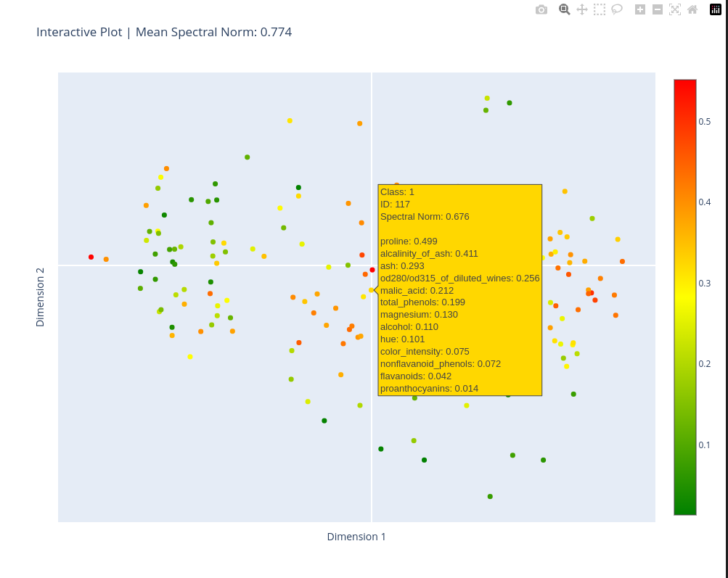This screenshot has height=578, width=728.
Task: Select the leftmost bright red data point
Action: [x=91, y=257]
